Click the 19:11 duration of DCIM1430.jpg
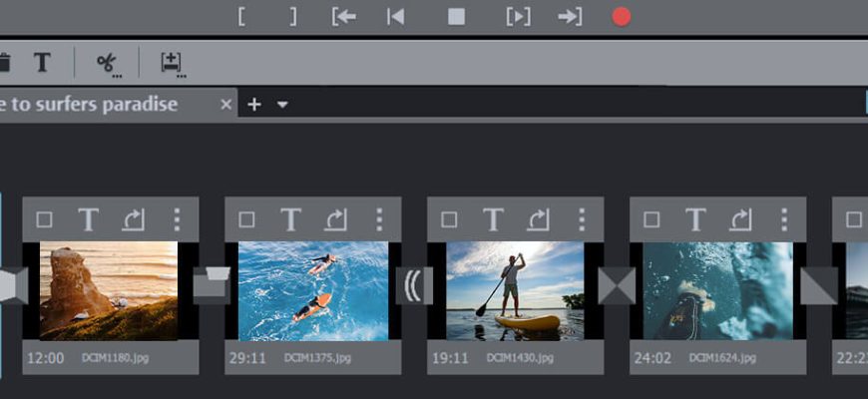 pyautogui.click(x=451, y=358)
